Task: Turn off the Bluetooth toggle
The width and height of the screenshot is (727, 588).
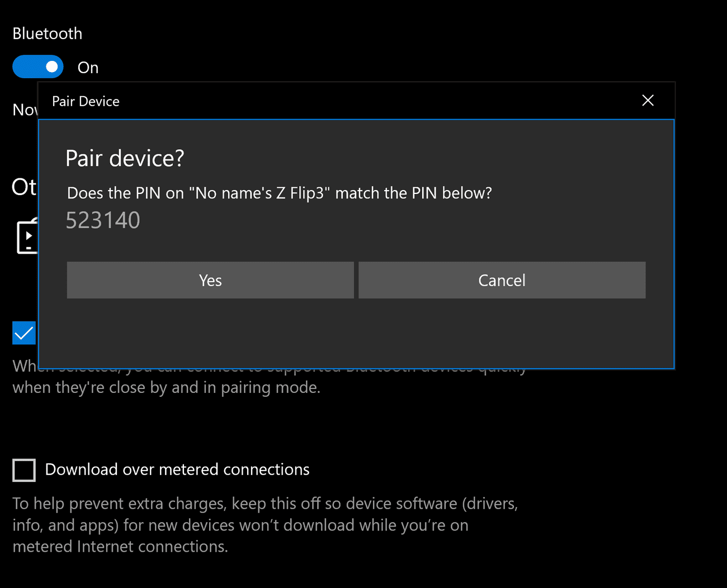Action: coord(37,67)
